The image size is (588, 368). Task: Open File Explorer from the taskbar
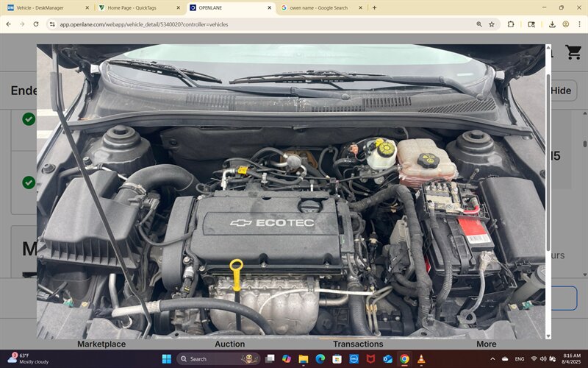(x=304, y=359)
